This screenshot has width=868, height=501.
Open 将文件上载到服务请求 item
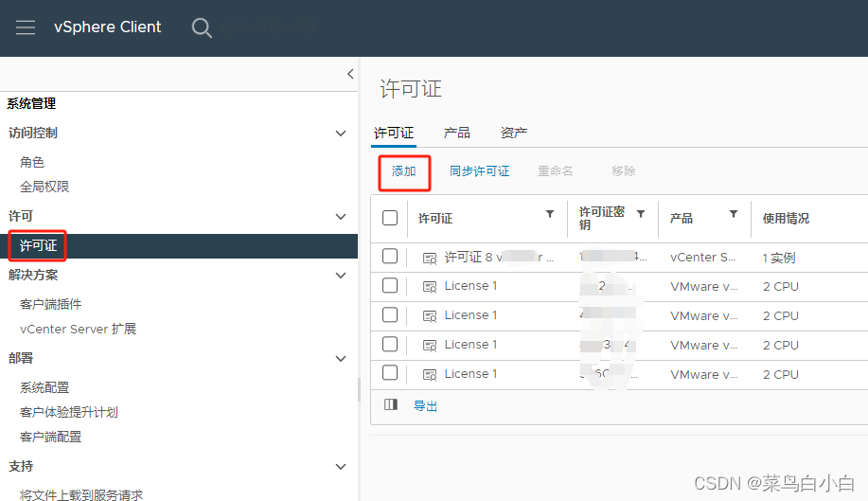81,495
